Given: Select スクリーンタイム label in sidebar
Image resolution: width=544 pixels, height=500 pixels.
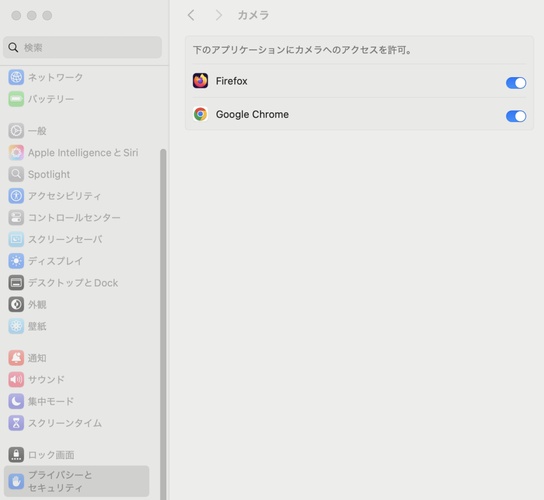Looking at the screenshot, I should tap(65, 423).
